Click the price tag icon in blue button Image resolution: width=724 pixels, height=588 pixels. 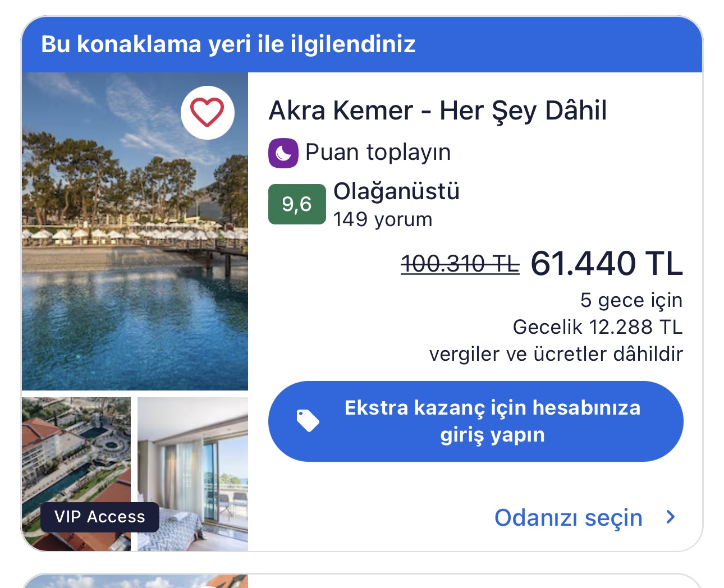click(308, 421)
